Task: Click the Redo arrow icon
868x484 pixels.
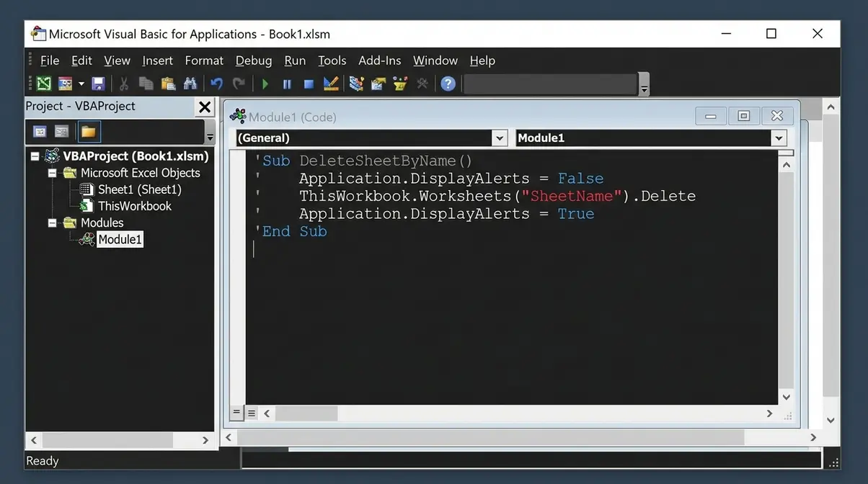Action: [x=239, y=84]
